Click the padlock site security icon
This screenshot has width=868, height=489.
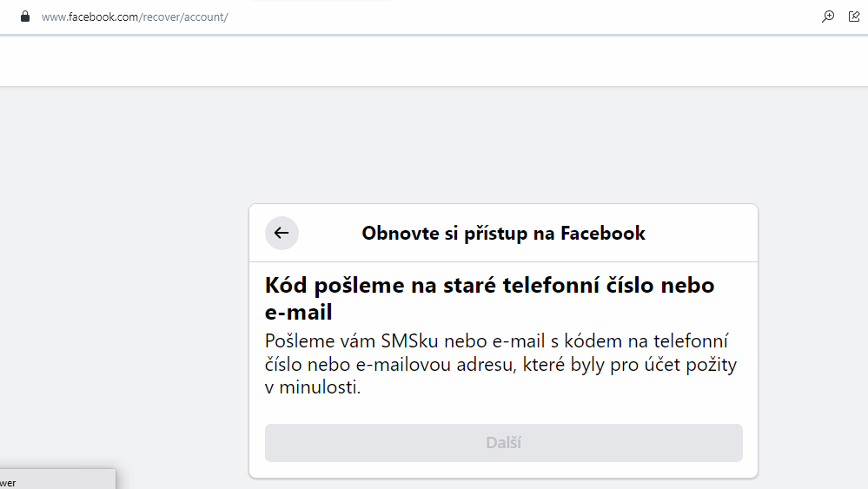tap(25, 17)
